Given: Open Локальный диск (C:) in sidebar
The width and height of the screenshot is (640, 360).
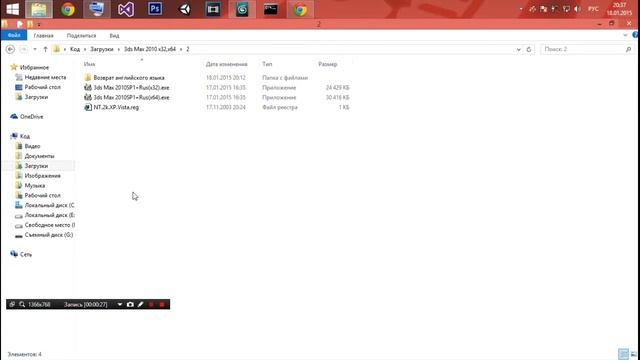Looking at the screenshot, I should point(49,205).
